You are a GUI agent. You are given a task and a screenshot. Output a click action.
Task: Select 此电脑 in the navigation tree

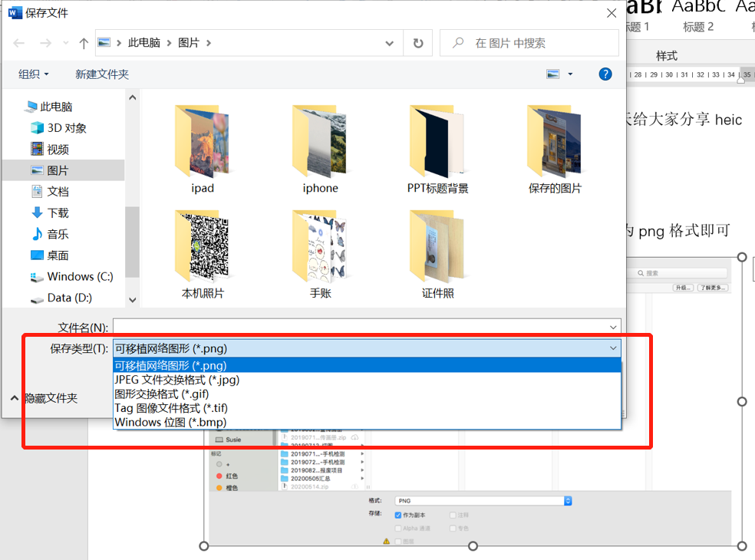point(50,107)
